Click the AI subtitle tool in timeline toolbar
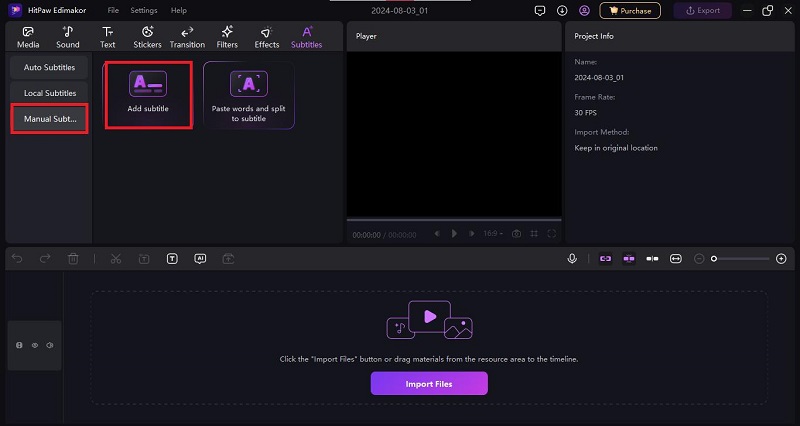The height and width of the screenshot is (426, 800). 200,258
